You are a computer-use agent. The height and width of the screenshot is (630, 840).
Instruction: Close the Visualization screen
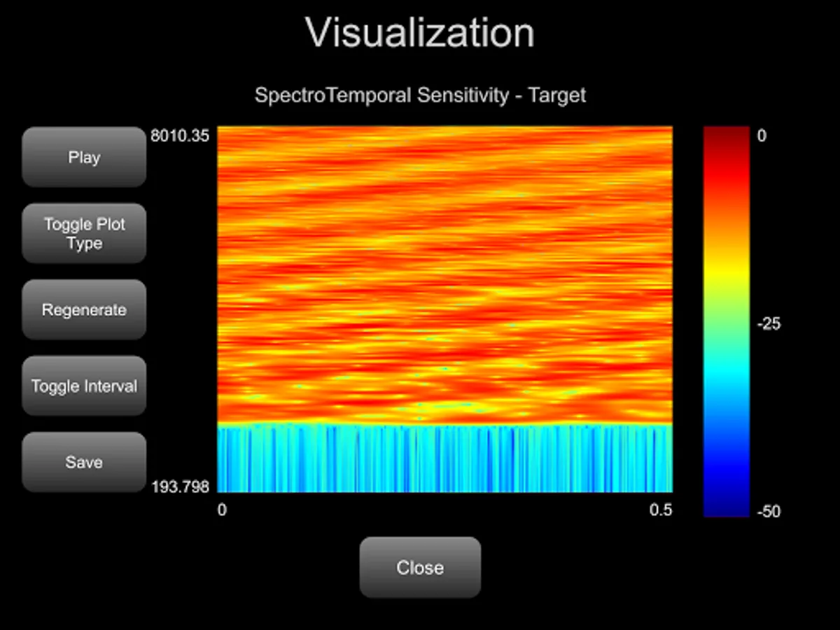420,568
